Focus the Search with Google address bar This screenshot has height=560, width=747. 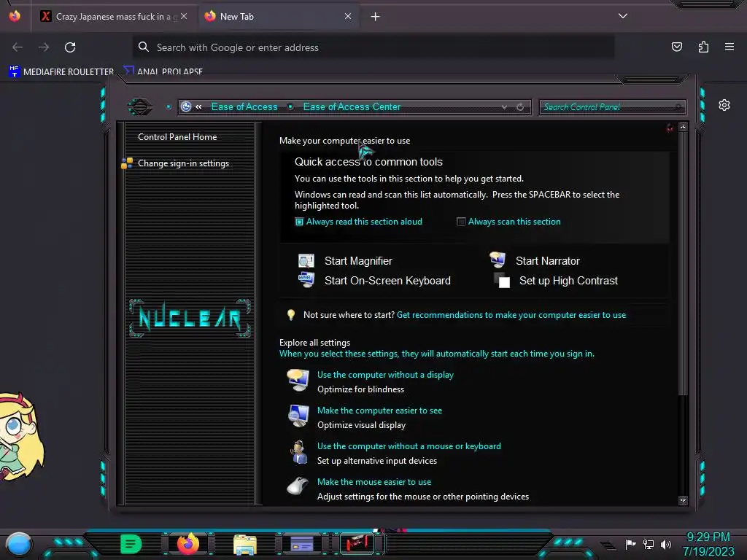pos(373,47)
